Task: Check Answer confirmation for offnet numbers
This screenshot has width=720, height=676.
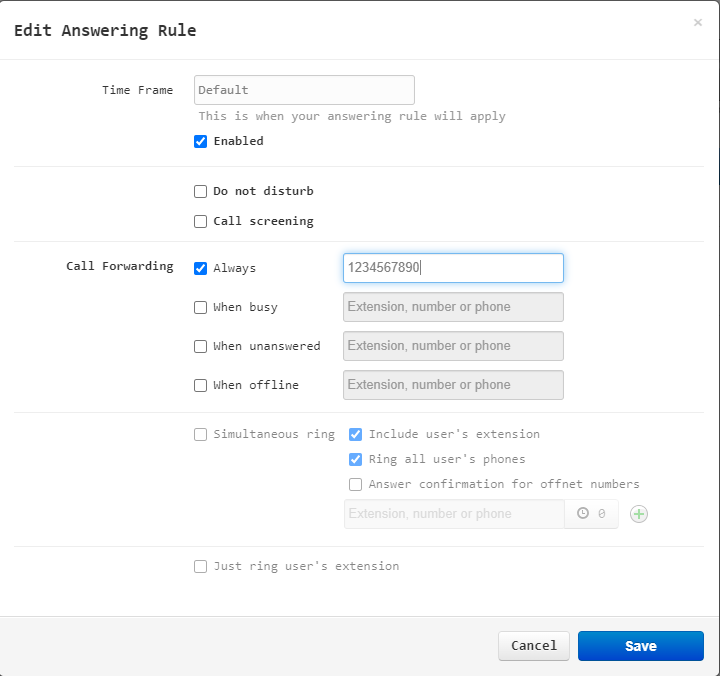Action: click(x=355, y=484)
